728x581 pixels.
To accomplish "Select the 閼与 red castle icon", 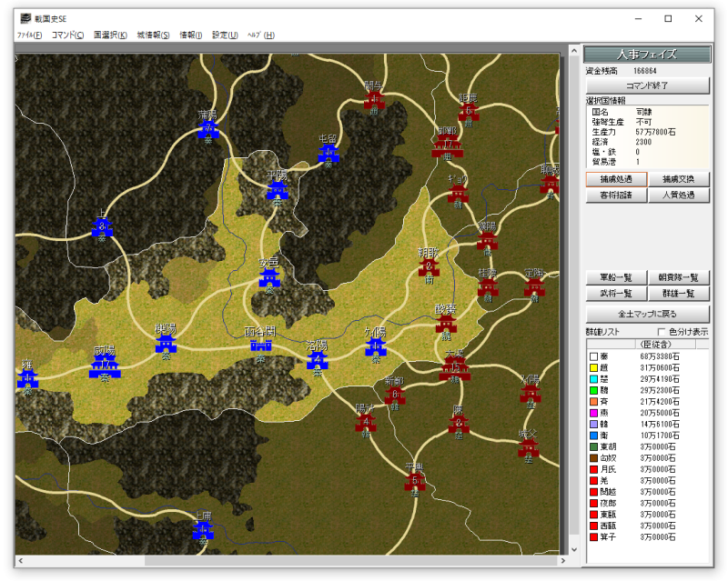I will click(x=374, y=100).
